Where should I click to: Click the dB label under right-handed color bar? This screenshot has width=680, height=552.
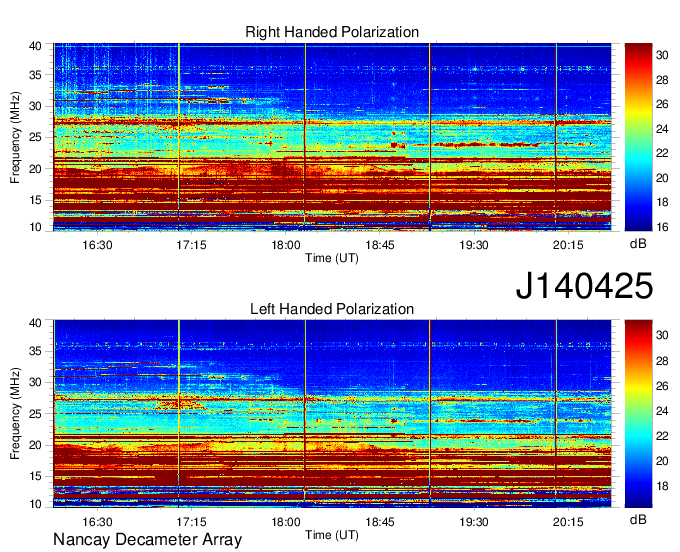pyautogui.click(x=638, y=244)
